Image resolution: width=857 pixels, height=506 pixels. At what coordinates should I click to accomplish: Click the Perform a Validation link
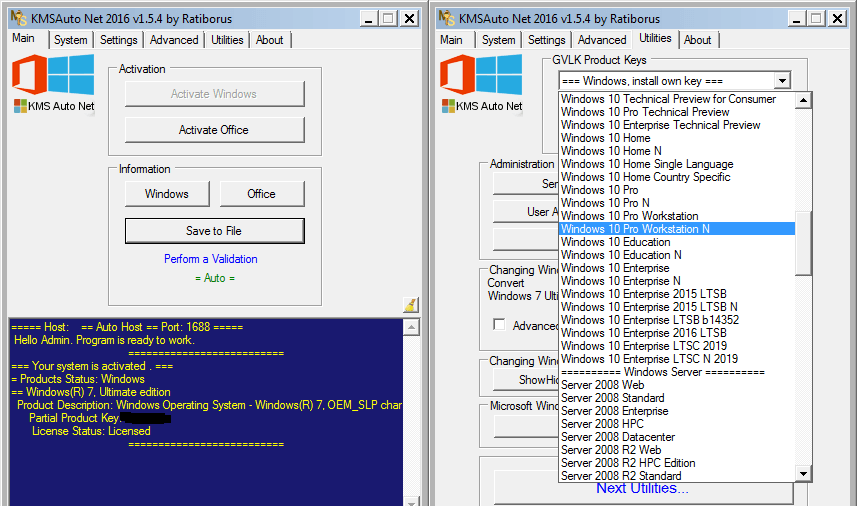point(210,259)
